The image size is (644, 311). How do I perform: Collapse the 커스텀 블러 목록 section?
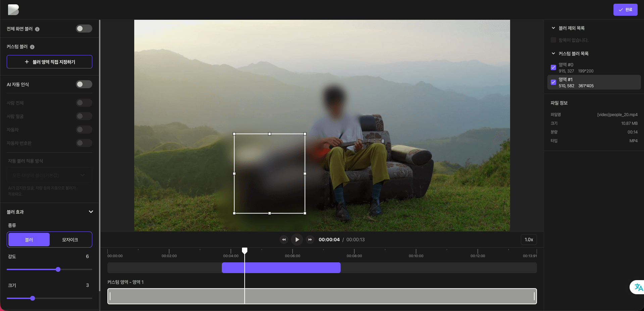click(553, 54)
